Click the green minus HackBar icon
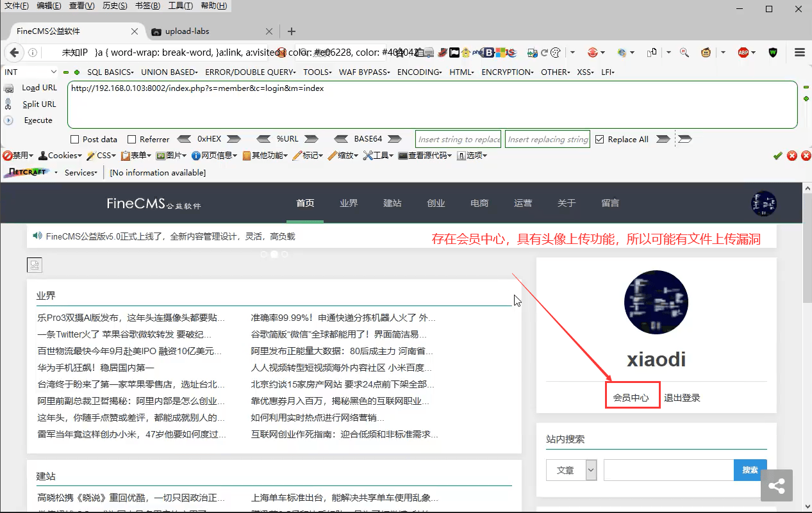The height and width of the screenshot is (513, 812). click(66, 72)
